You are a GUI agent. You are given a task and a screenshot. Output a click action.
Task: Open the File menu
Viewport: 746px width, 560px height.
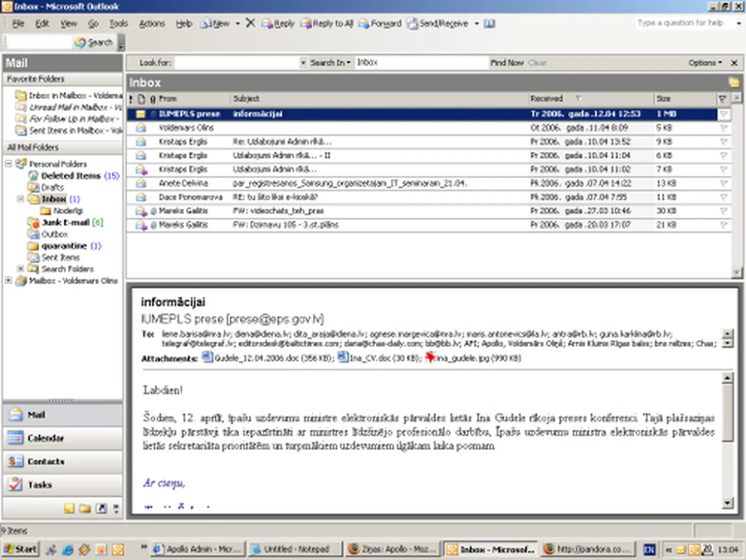18,23
